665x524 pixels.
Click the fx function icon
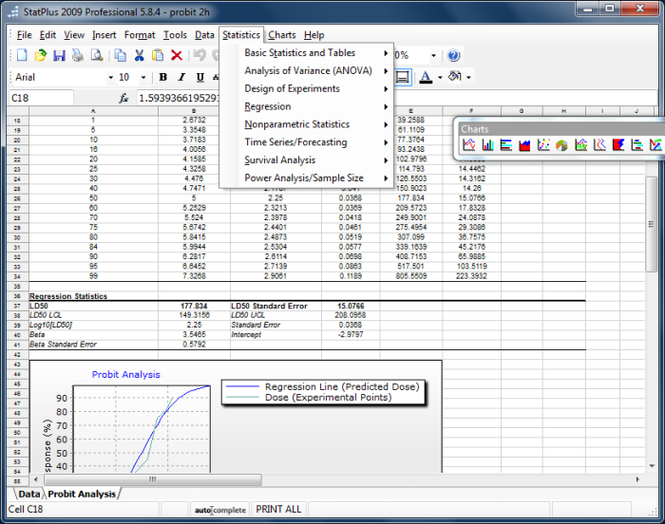(x=123, y=98)
